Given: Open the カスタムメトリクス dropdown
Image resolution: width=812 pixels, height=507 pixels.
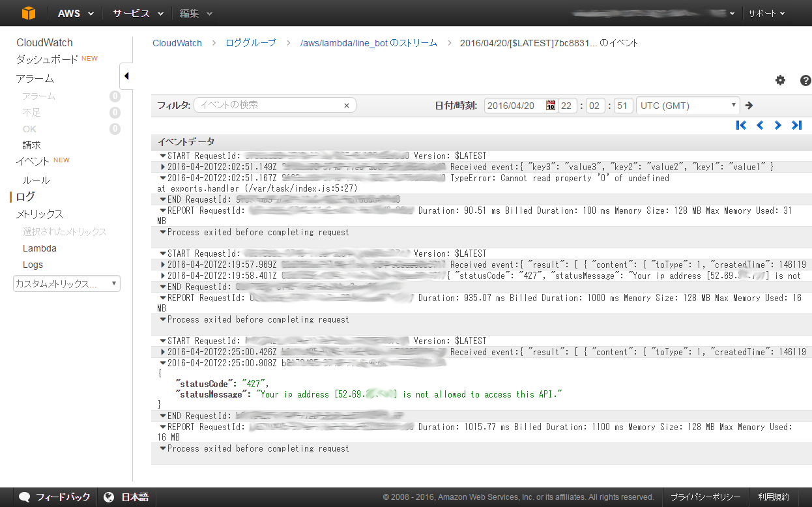Looking at the screenshot, I should click(66, 283).
